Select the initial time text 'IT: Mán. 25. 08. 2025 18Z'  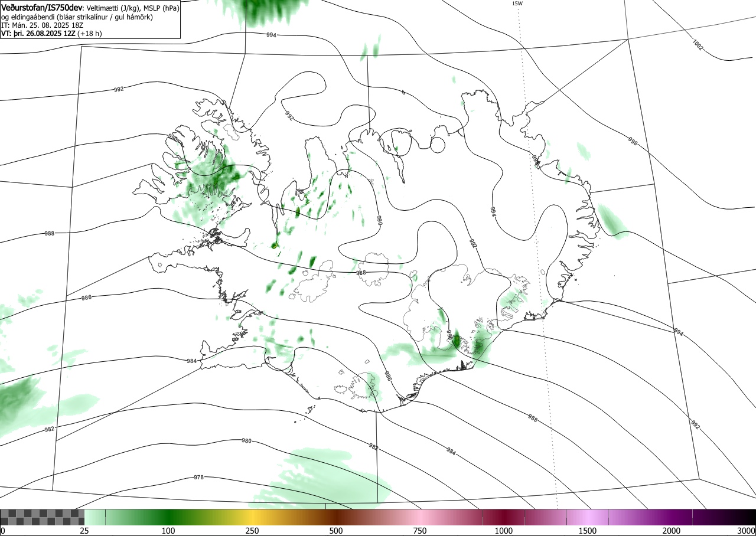[x=43, y=25]
